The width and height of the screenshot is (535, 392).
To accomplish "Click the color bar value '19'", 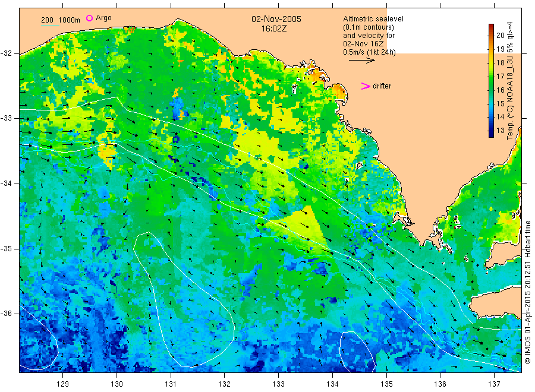I will [500, 49].
